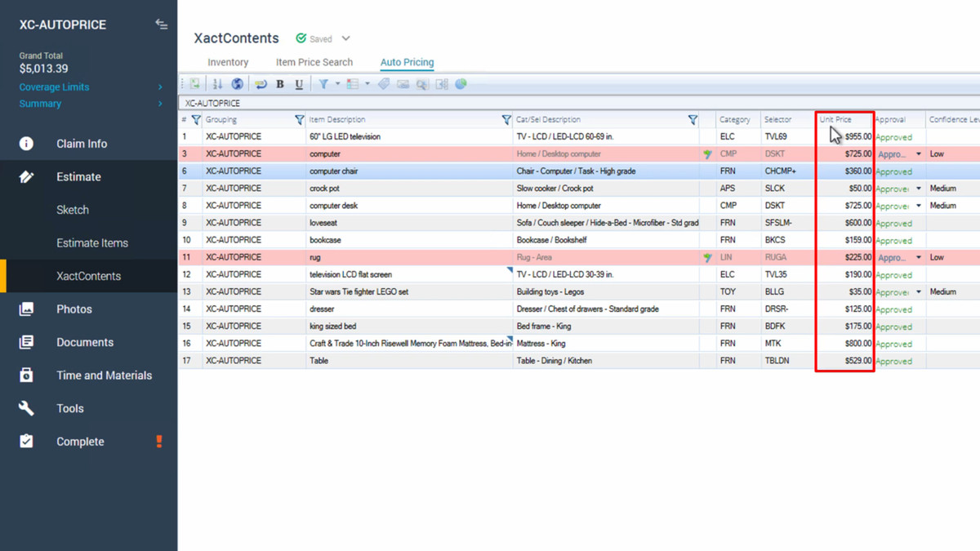Open the Claim Info section

pos(82,144)
